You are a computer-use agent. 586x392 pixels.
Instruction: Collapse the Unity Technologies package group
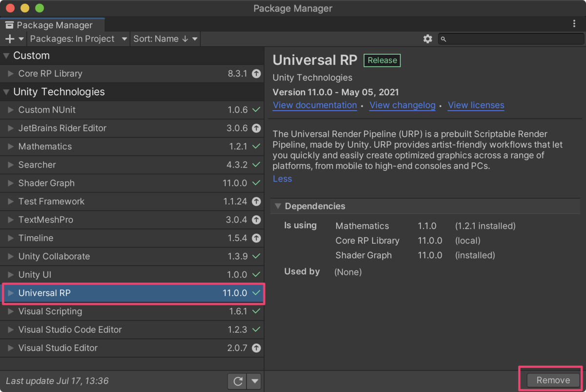point(6,92)
